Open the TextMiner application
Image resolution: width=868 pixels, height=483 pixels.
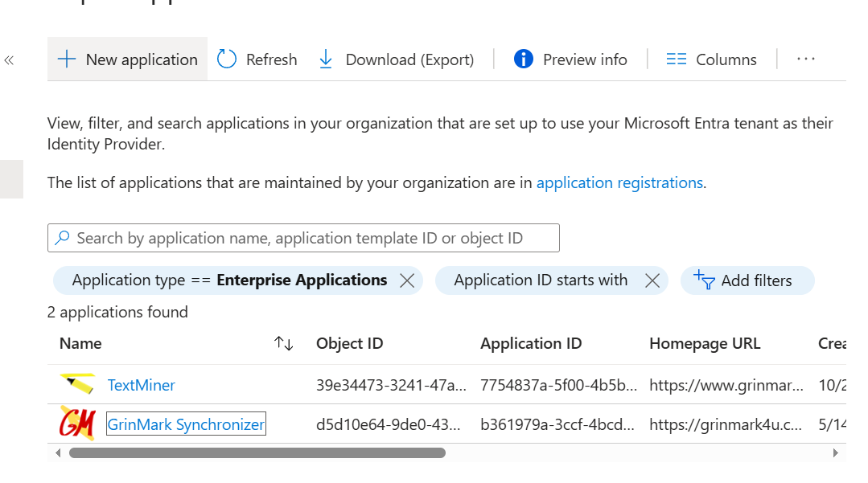coord(141,385)
